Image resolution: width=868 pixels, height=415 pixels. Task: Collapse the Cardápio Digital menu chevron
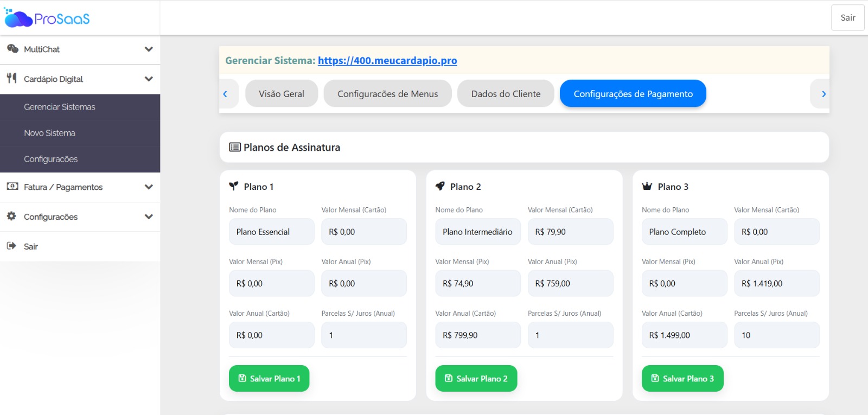[149, 79]
